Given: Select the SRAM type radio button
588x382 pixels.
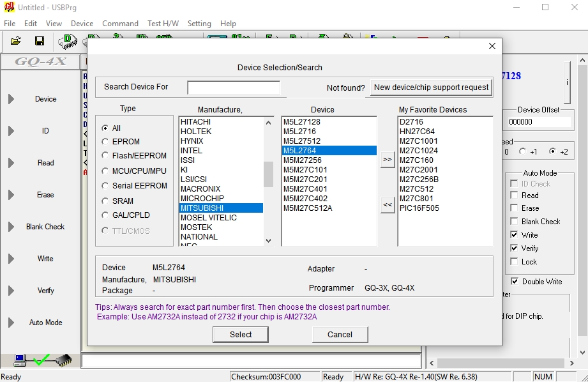Looking at the screenshot, I should [105, 201].
